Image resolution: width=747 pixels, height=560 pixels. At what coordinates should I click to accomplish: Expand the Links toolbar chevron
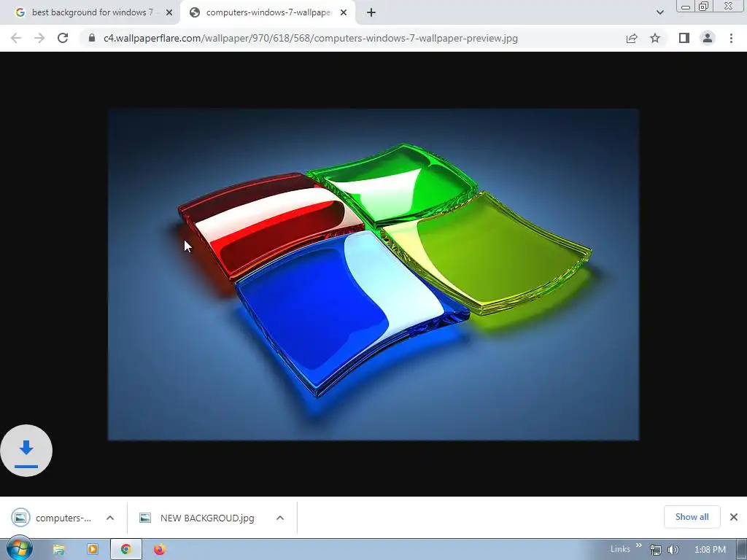coord(638,545)
